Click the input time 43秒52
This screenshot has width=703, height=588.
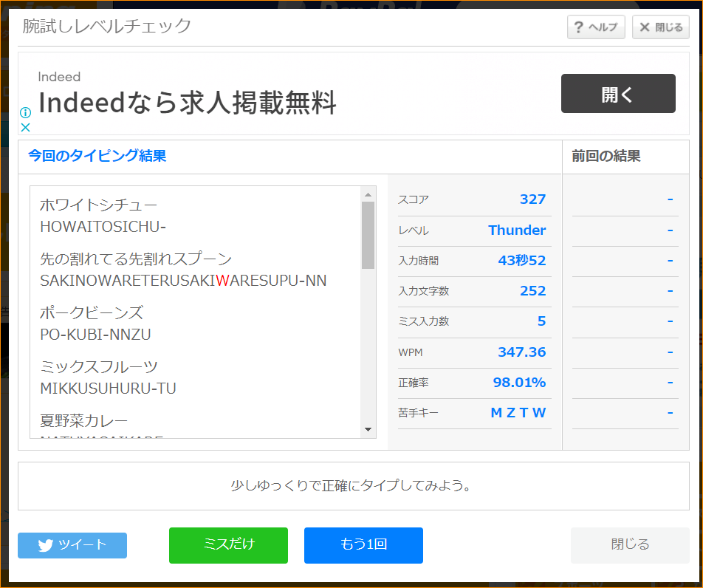pos(522,261)
